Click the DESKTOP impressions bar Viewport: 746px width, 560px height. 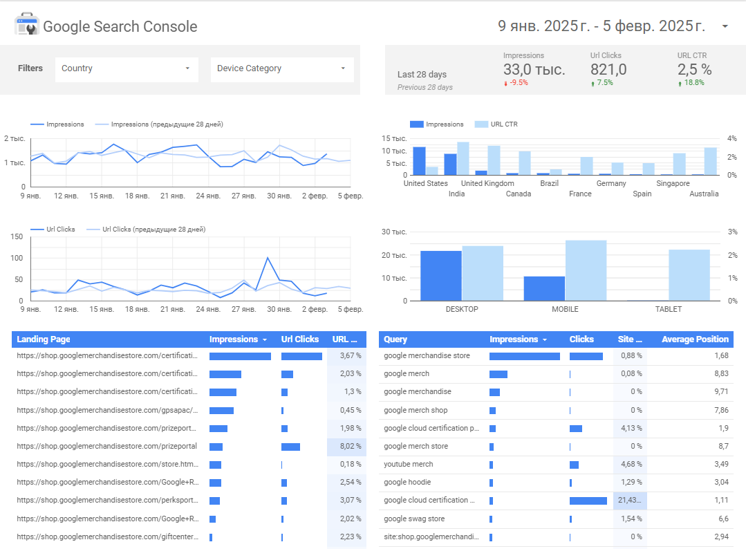coord(440,275)
